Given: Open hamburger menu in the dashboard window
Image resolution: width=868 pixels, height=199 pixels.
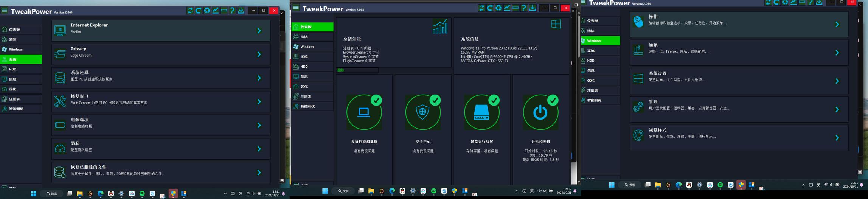Looking at the screenshot, I should 296,8.
